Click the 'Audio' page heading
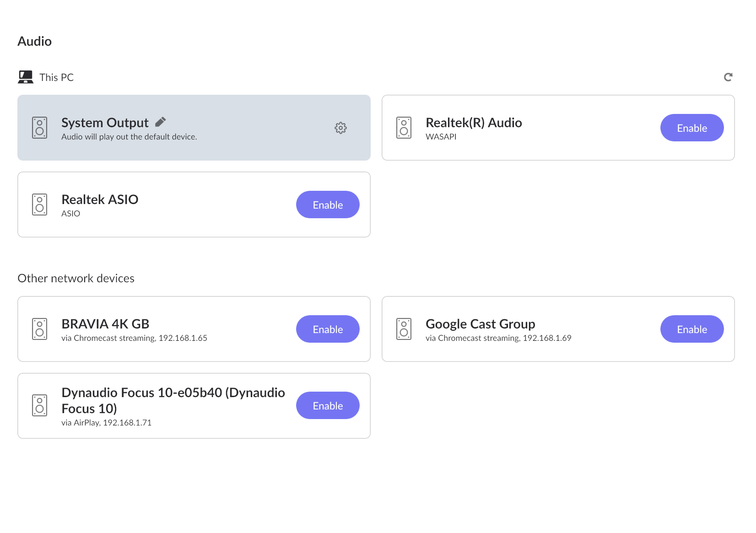This screenshot has height=533, width=756. click(34, 41)
